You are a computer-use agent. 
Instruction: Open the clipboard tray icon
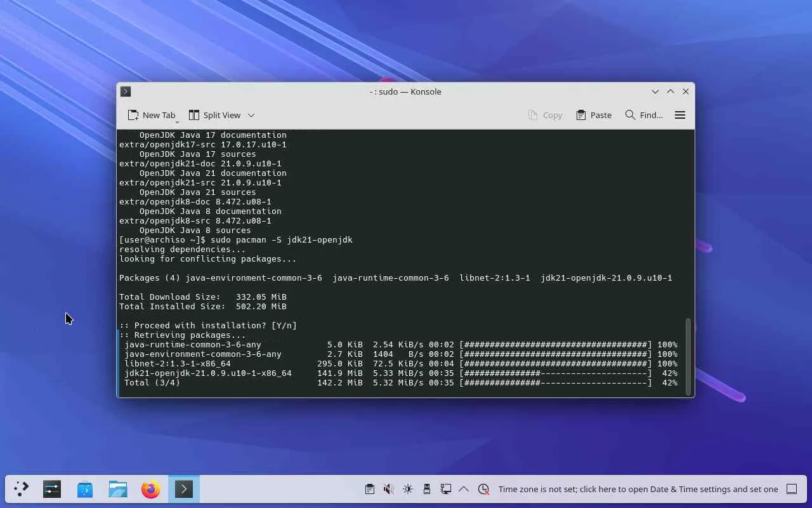click(370, 489)
